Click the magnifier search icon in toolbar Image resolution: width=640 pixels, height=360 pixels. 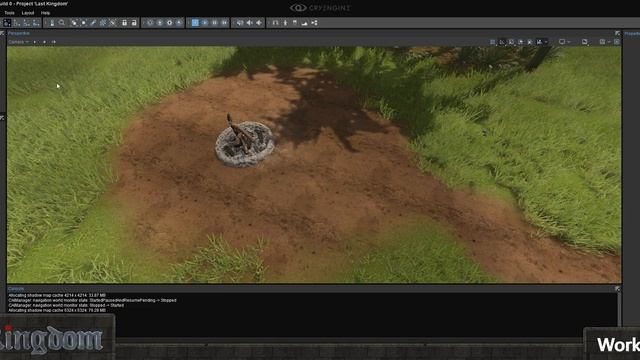click(62, 23)
